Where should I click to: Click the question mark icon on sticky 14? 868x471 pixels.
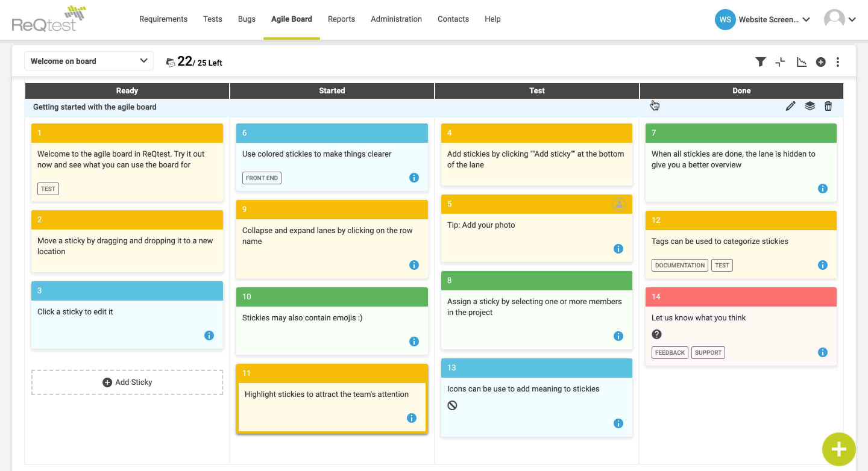(656, 334)
